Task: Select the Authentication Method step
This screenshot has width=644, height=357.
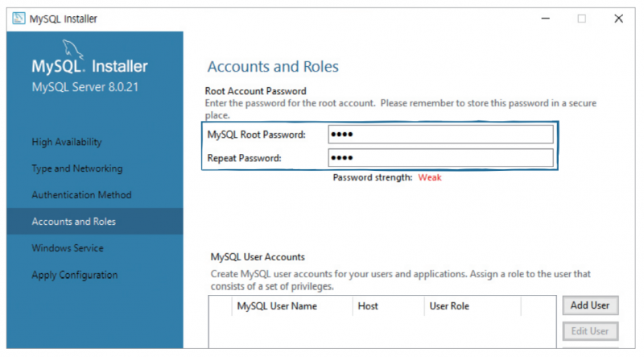Action: tap(81, 195)
